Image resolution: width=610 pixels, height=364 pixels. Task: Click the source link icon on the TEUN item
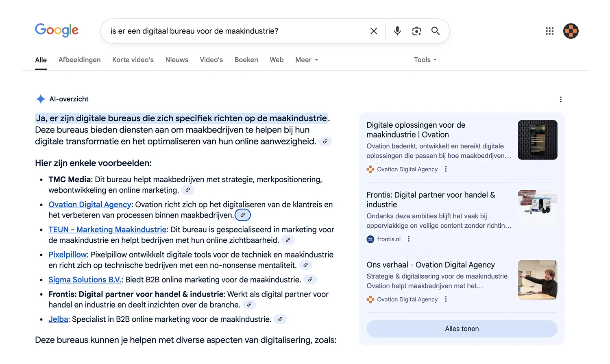coord(288,240)
